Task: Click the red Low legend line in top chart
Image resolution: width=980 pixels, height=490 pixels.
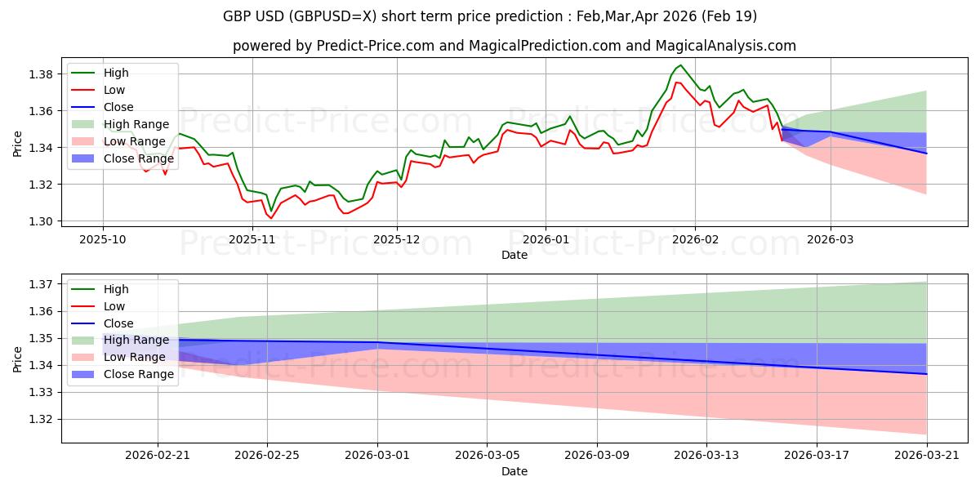Action: click(84, 90)
